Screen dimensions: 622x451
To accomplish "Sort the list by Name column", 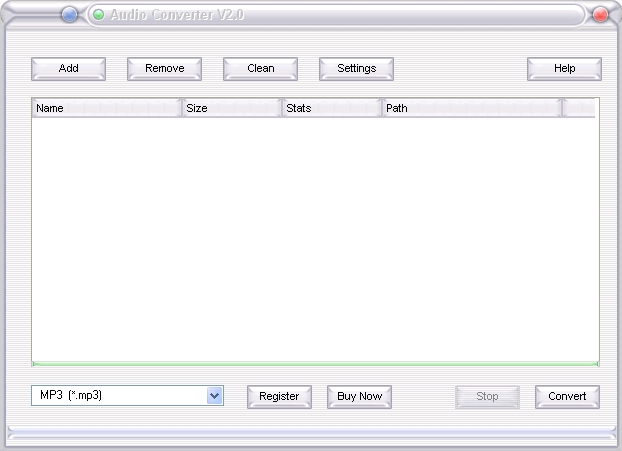I will pyautogui.click(x=107, y=108).
